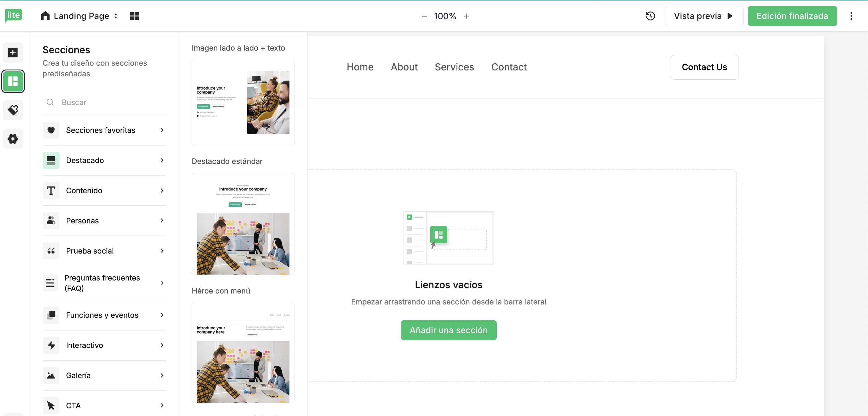Select the Destacado estándar section thumbnail
This screenshot has height=416, width=868.
coord(243,224)
